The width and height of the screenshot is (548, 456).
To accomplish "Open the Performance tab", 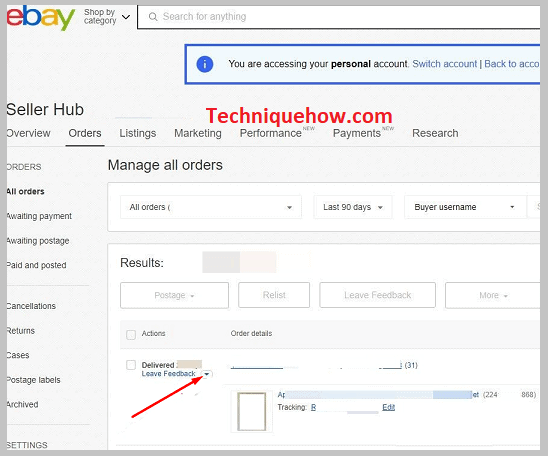I will (x=271, y=133).
